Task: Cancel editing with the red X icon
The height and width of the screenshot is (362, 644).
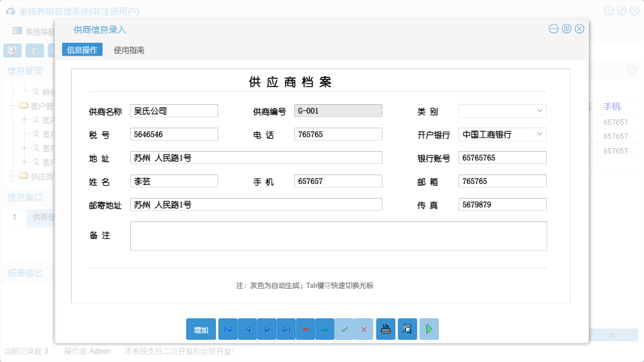Action: point(363,329)
